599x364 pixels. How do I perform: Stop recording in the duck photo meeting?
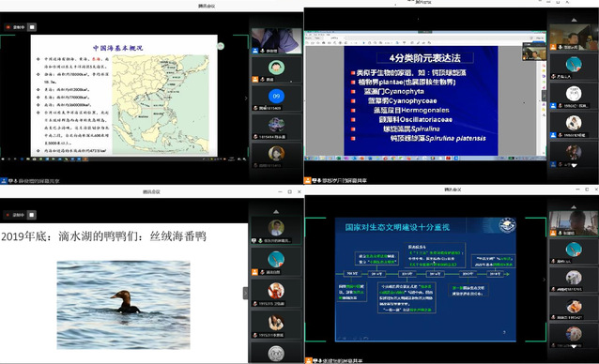pos(32,215)
